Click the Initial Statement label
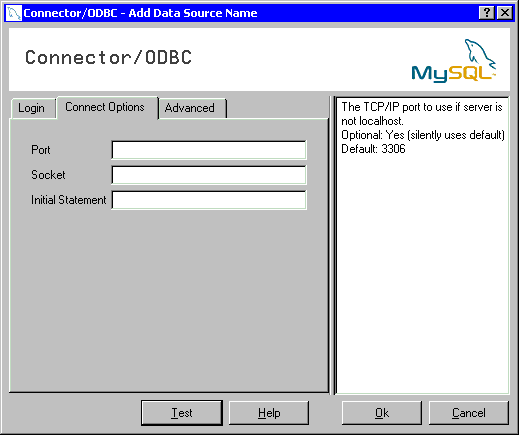This screenshot has width=519, height=435. [x=69, y=200]
